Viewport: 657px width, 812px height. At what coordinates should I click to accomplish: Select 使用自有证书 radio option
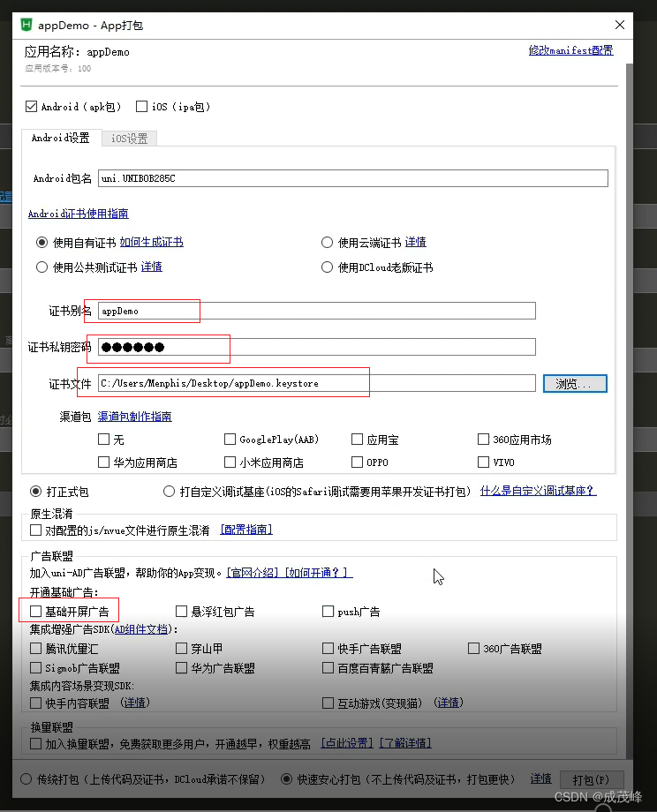42,243
